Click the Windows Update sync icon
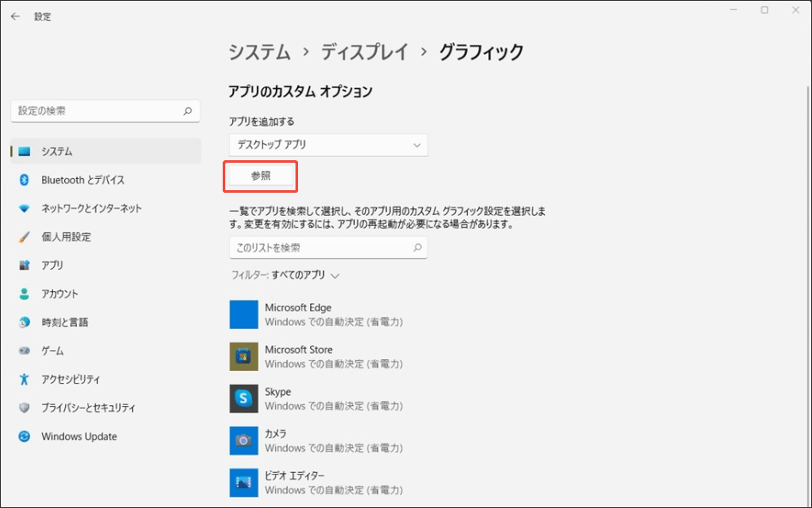Viewport: 812px width, 508px height. [24, 436]
